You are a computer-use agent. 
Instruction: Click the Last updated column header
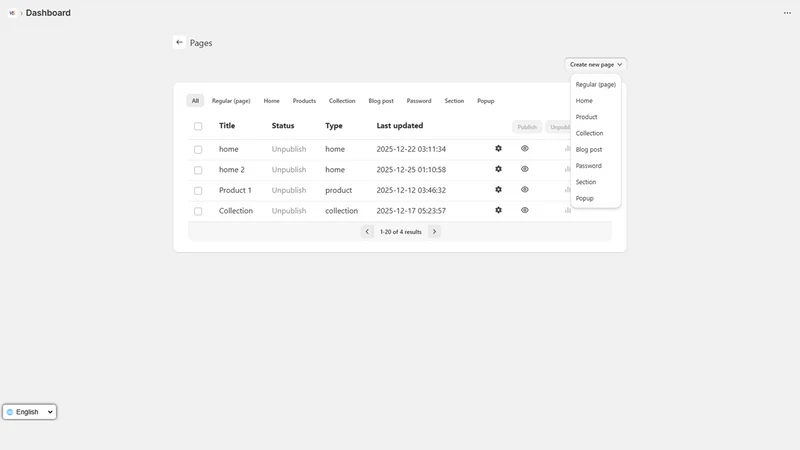tap(399, 126)
